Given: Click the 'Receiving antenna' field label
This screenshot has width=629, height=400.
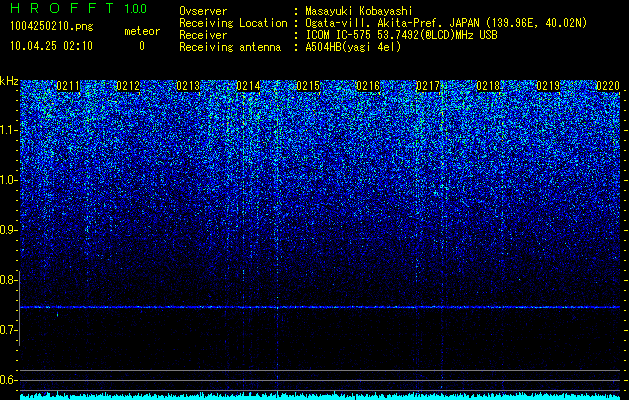Looking at the screenshot, I should [230, 47].
